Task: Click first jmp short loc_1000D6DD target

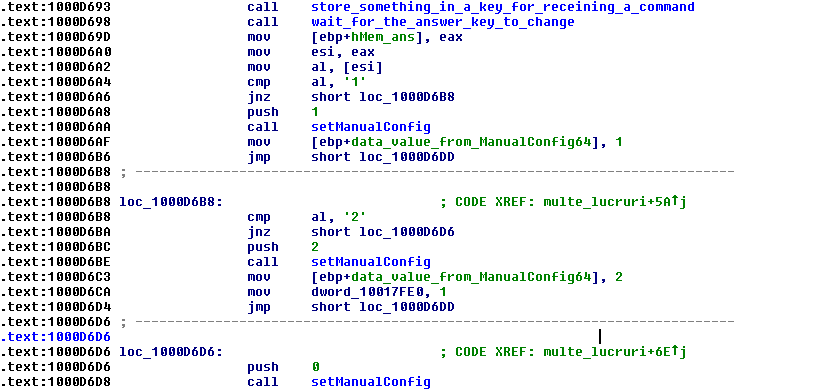Action: [407, 157]
